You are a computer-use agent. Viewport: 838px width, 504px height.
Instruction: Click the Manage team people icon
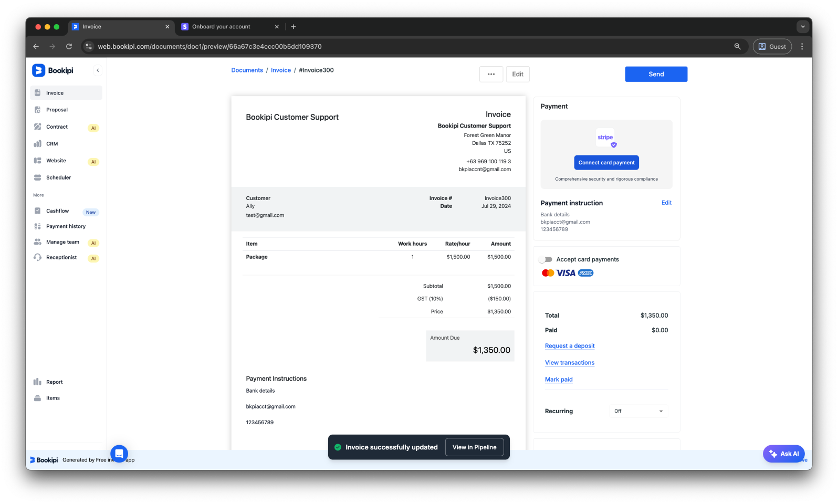(37, 242)
